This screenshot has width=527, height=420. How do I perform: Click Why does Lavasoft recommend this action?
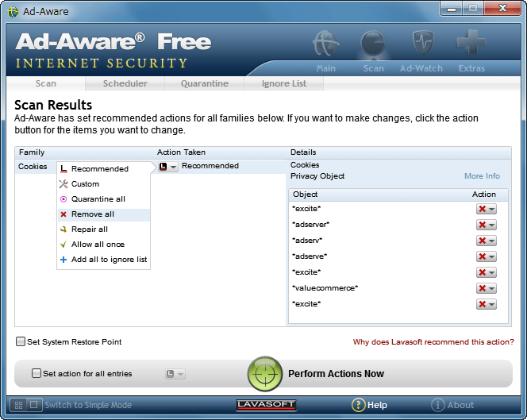click(433, 342)
